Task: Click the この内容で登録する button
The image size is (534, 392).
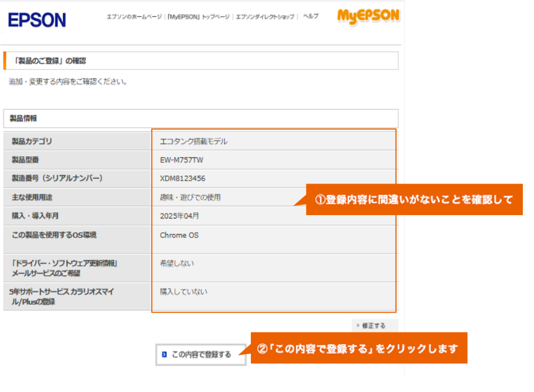Action: click(x=201, y=354)
